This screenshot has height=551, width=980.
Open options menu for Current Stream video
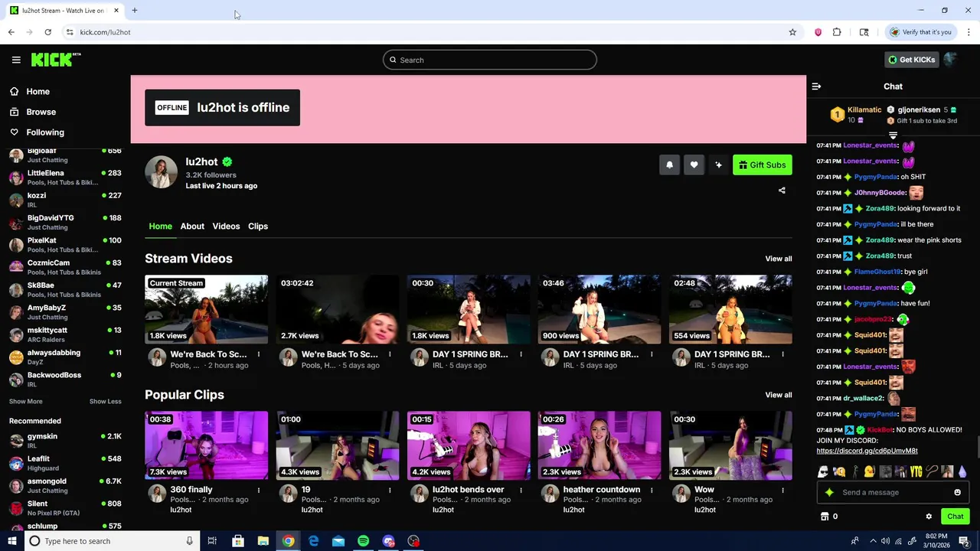(x=259, y=354)
